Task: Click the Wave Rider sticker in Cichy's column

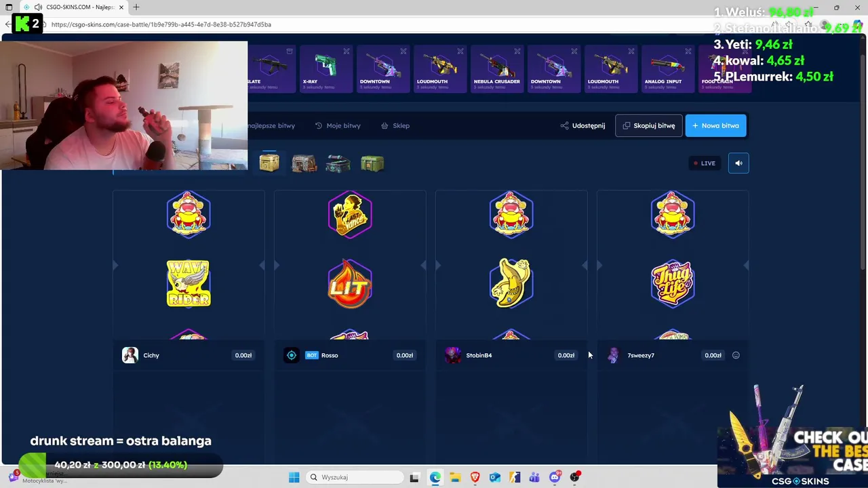Action: (189, 283)
